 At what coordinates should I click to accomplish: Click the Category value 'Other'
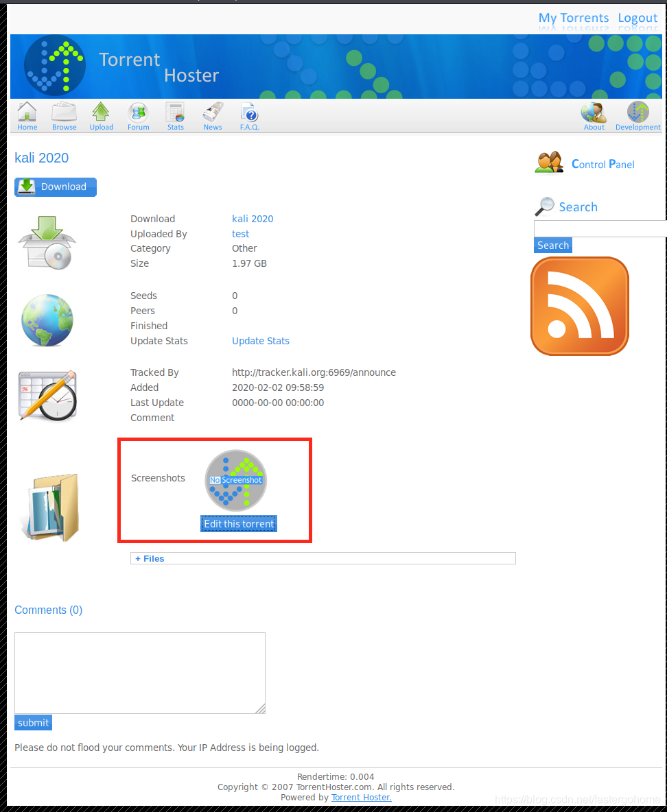click(244, 248)
